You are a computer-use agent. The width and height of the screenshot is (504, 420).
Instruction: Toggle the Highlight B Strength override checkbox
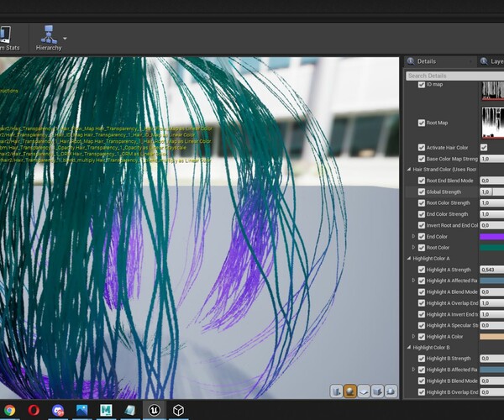422,359
